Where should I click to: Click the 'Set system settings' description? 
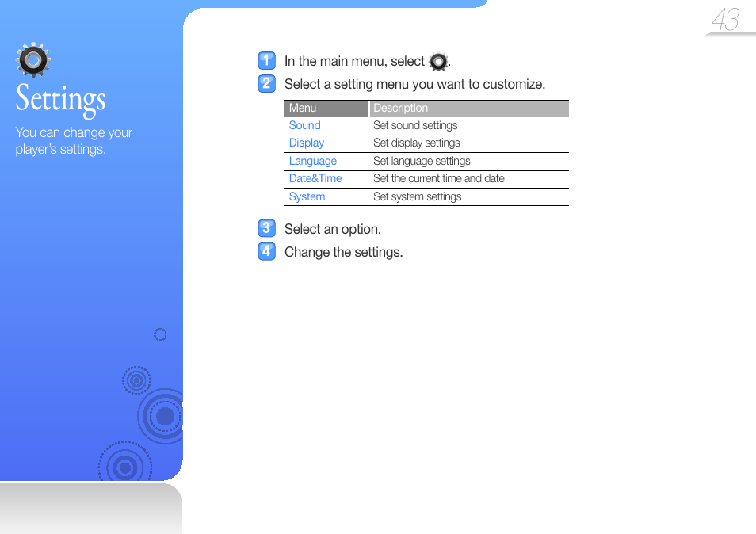tap(418, 196)
